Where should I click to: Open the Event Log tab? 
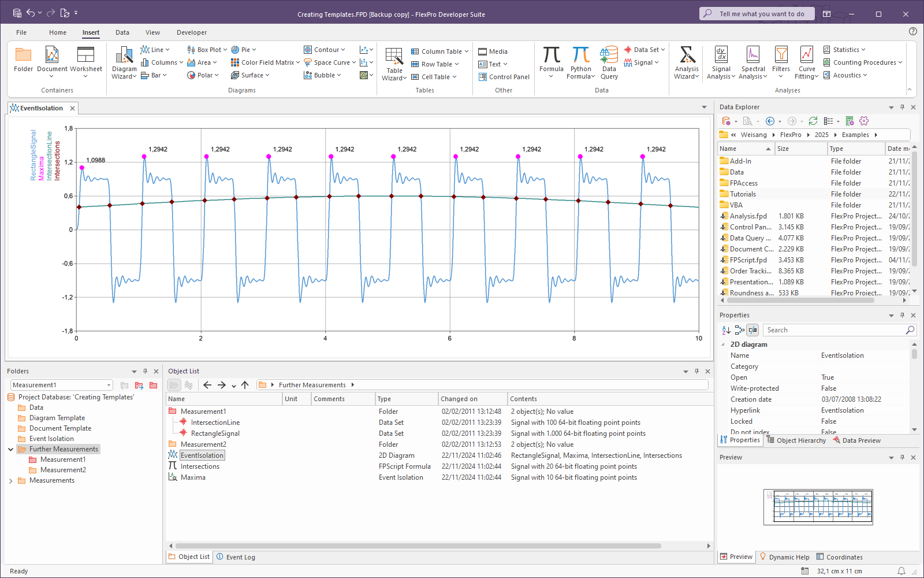pyautogui.click(x=236, y=557)
